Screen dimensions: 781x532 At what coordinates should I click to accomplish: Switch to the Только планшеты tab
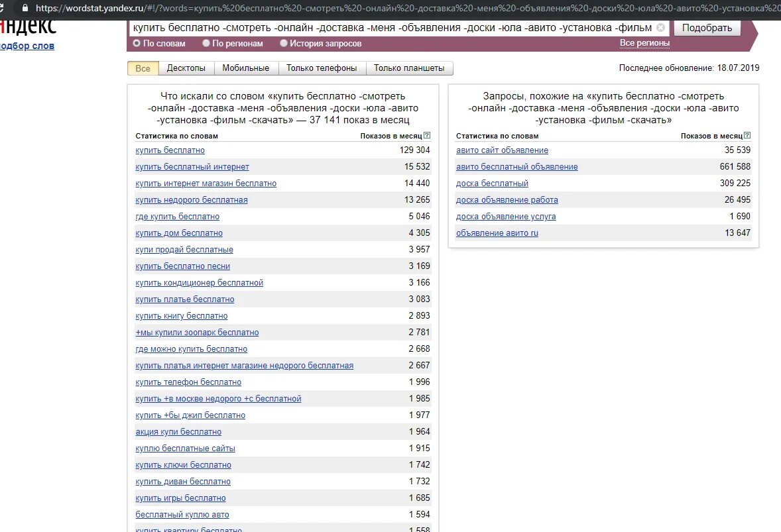click(410, 68)
